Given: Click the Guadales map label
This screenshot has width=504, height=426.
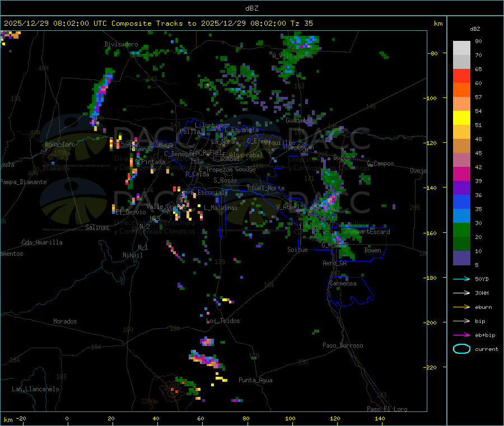Looking at the screenshot, I should [299, 120].
